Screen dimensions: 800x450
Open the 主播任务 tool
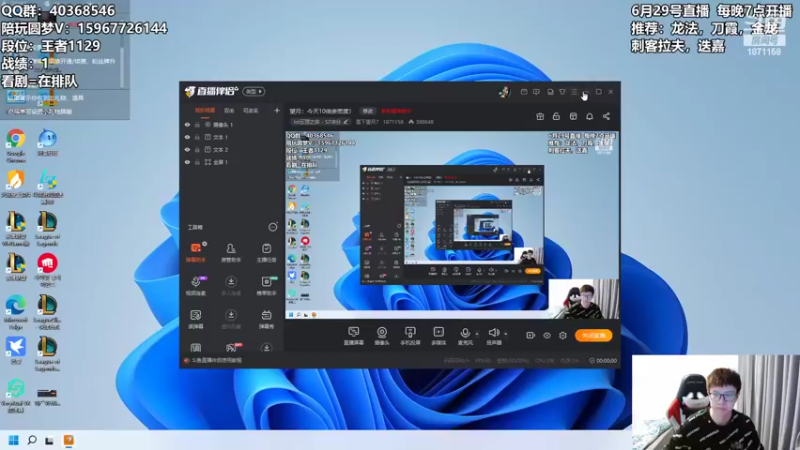pos(266,253)
